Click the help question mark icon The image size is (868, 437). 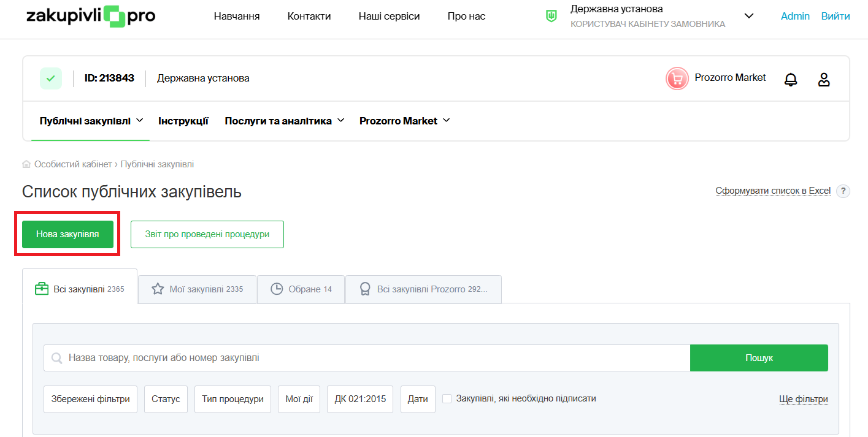pyautogui.click(x=843, y=191)
